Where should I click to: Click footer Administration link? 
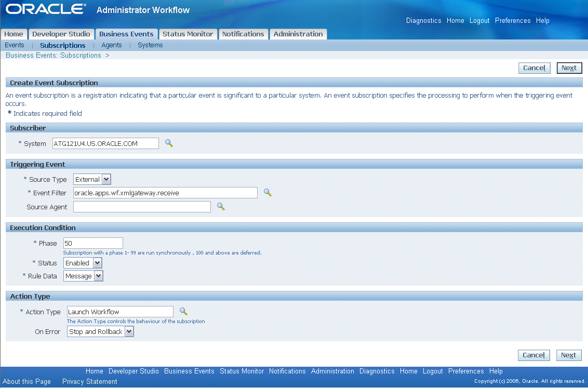tap(332, 371)
